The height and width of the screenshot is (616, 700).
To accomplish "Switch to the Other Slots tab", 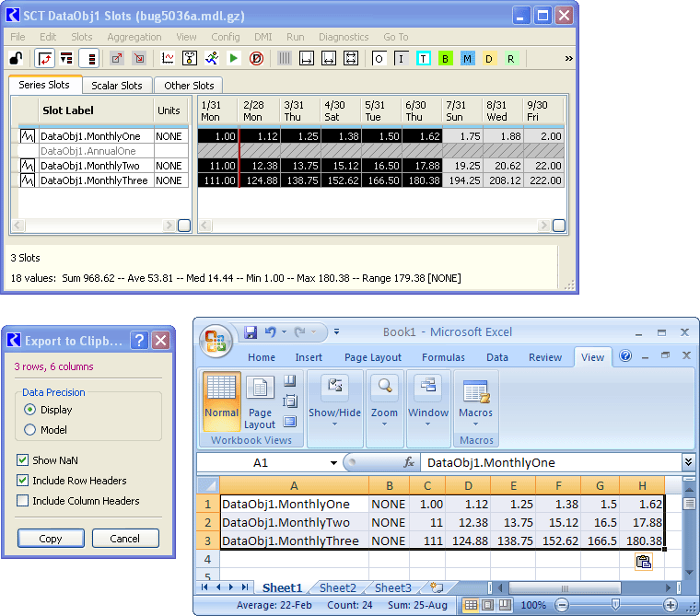I will pos(189,86).
